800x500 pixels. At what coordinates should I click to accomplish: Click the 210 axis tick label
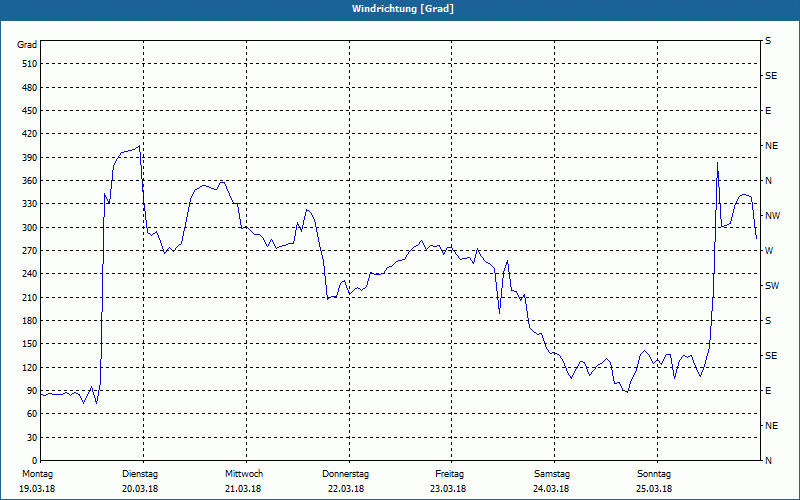pyautogui.click(x=30, y=297)
